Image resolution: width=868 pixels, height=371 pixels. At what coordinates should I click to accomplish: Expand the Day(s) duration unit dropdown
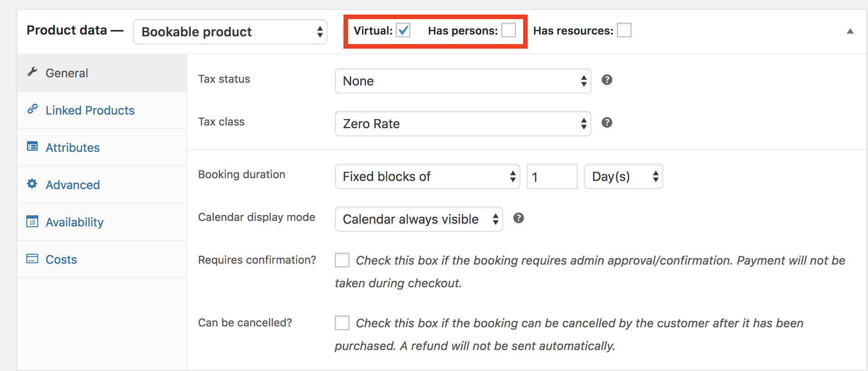623,176
